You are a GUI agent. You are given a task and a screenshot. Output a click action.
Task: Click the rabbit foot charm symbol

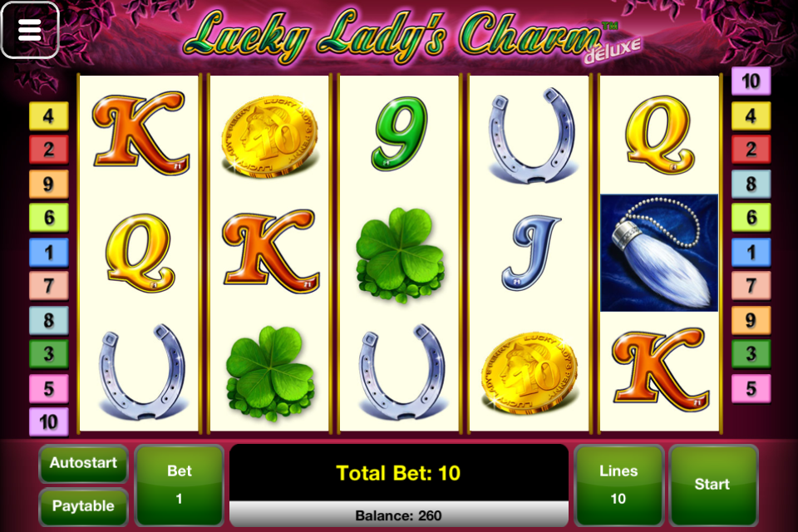point(659,253)
